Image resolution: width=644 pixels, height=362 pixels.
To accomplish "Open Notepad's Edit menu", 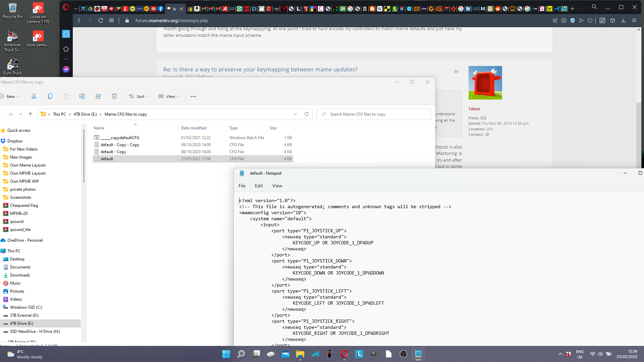I will [x=259, y=186].
